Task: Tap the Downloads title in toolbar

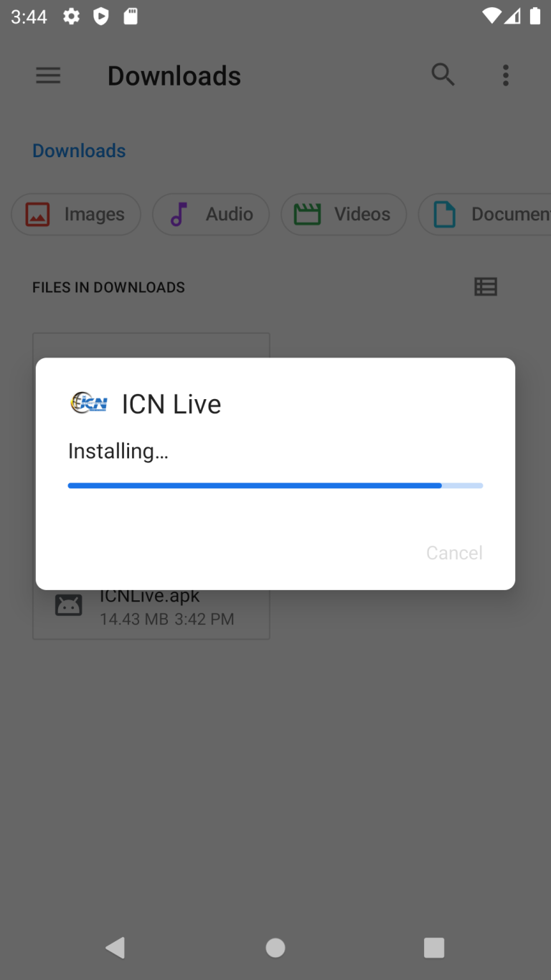Action: coord(174,75)
